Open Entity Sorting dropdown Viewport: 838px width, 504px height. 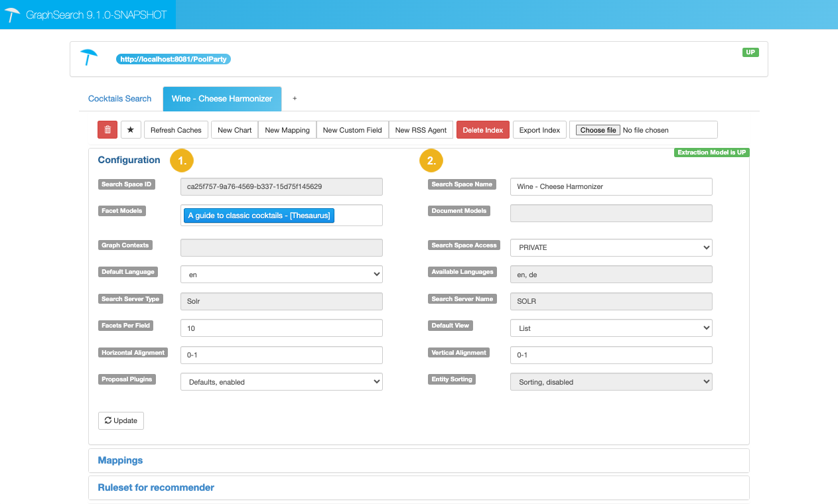tap(611, 382)
